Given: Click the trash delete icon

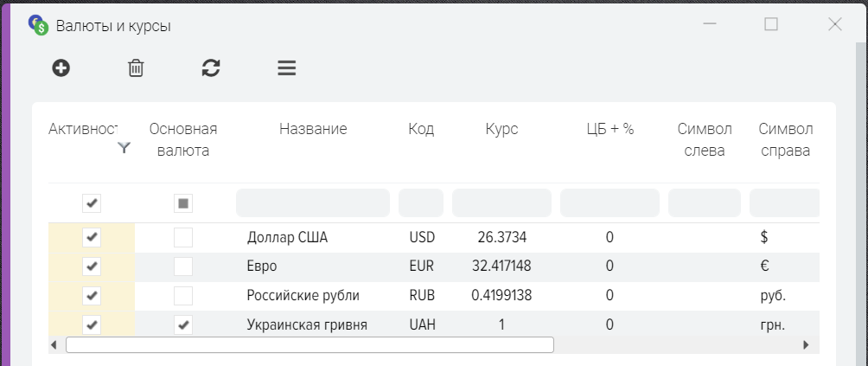Looking at the screenshot, I should pos(136,68).
